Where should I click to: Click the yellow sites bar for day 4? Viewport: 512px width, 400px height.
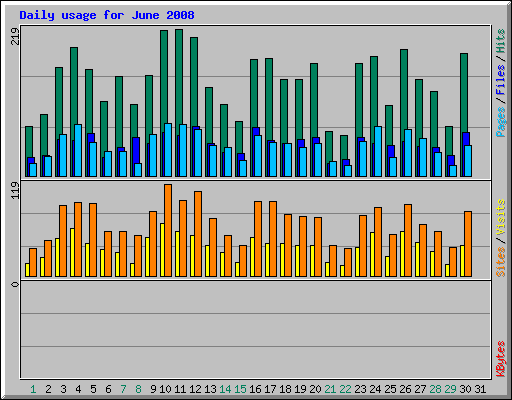tap(72, 253)
